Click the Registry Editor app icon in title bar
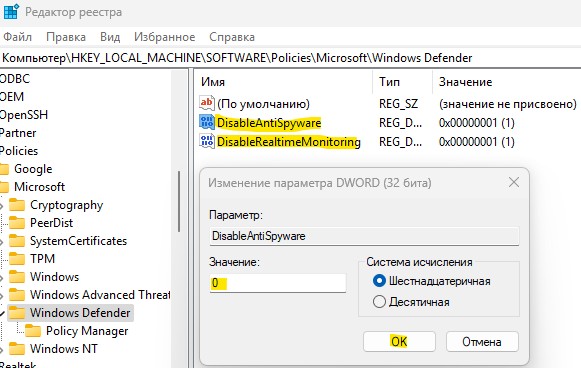The width and height of the screenshot is (581, 368). (x=11, y=11)
